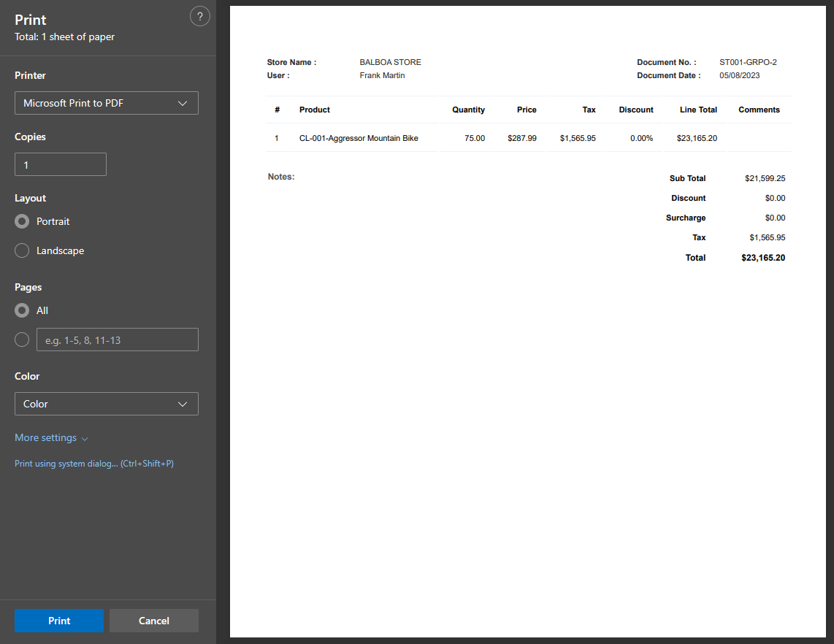Click the Comments column header in preview

(759, 110)
